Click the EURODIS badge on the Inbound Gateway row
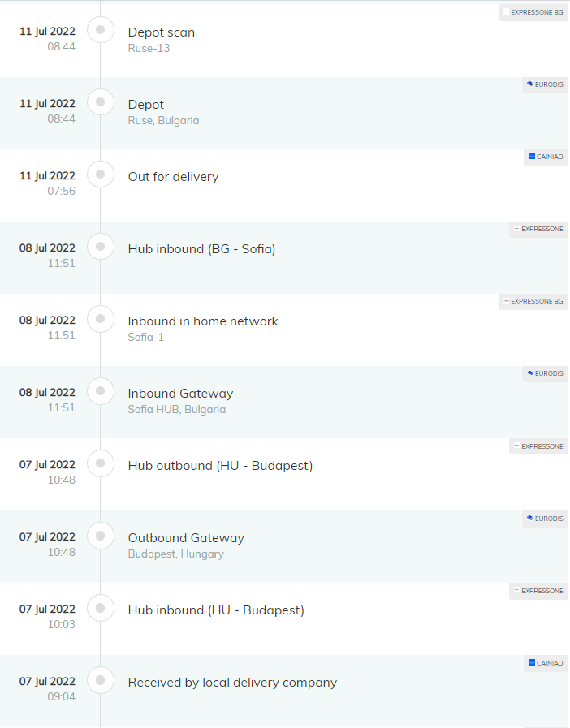 click(545, 373)
